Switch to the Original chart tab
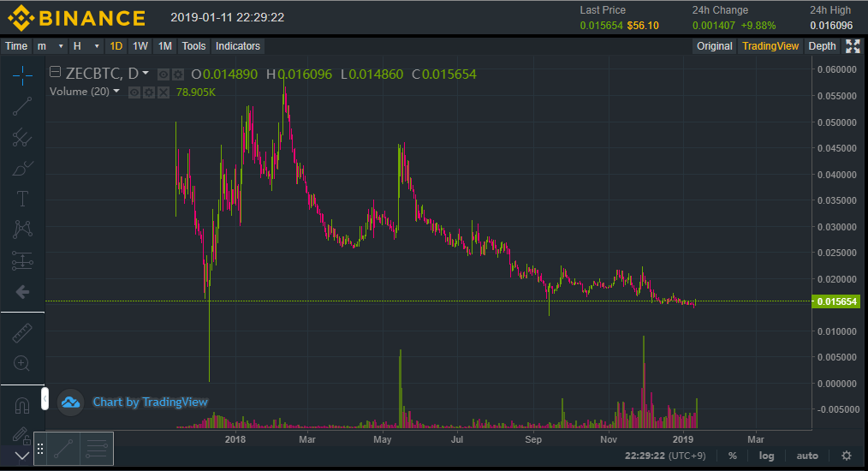 714,46
